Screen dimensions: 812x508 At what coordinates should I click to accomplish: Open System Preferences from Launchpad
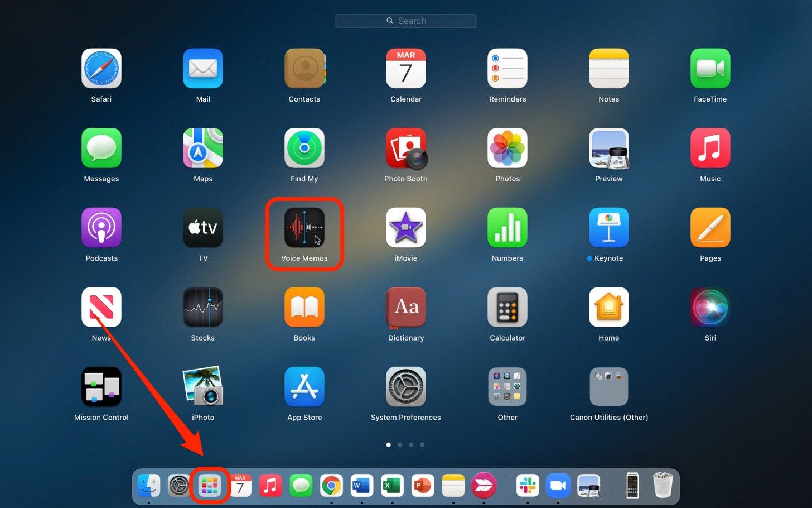coord(406,386)
